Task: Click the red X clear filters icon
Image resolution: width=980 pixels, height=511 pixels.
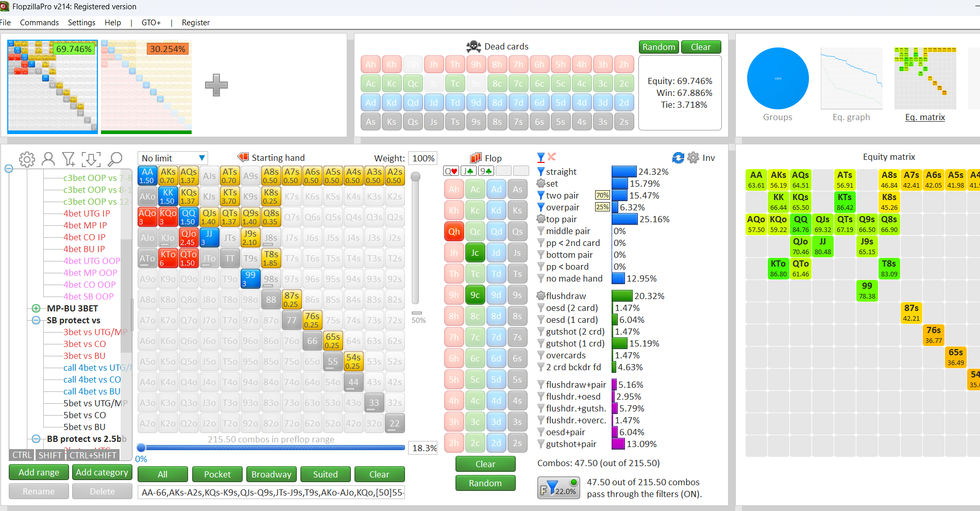Action: [x=552, y=157]
